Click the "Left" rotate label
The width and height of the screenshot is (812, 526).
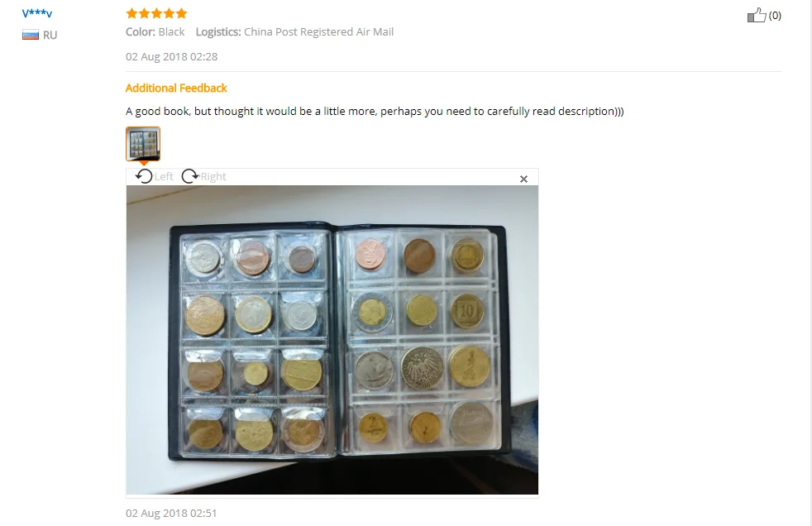point(164,176)
